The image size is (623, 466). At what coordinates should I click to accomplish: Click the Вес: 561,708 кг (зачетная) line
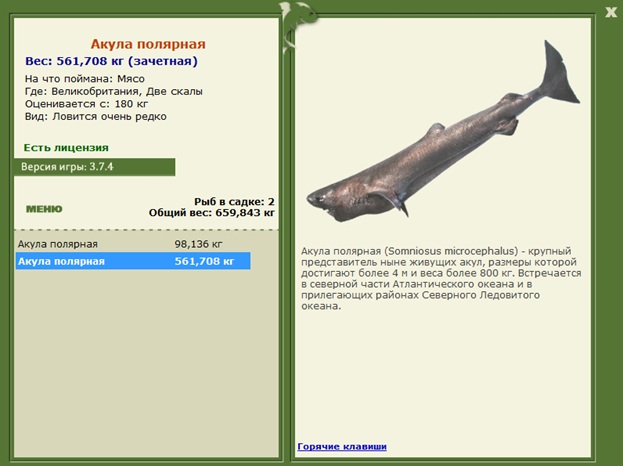point(111,61)
